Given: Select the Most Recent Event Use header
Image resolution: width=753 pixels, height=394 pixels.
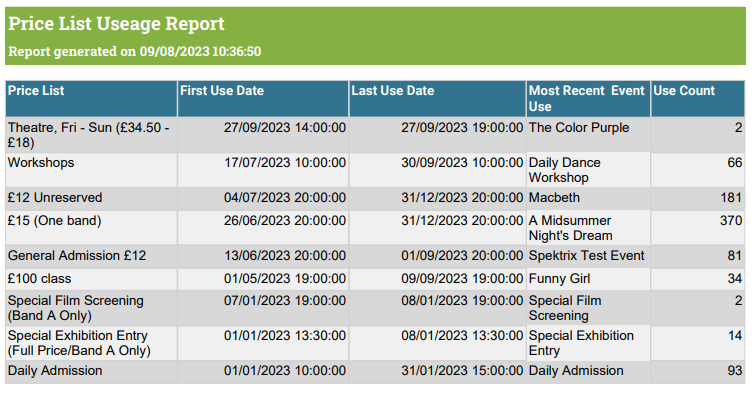Looking at the screenshot, I should pos(588,98).
